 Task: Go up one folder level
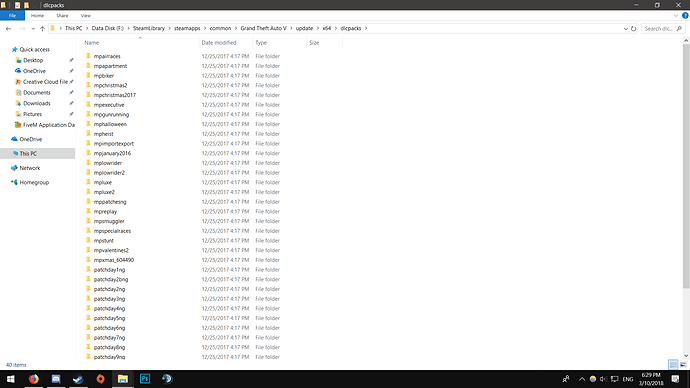click(42, 29)
